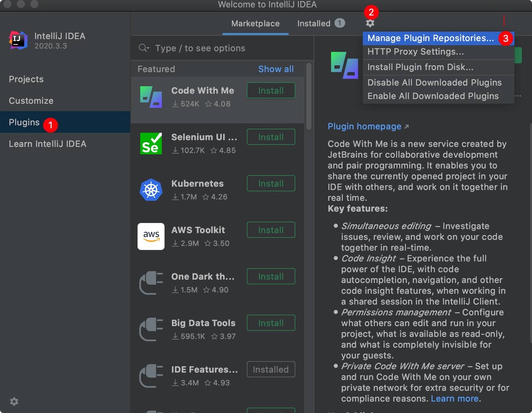Image resolution: width=532 pixels, height=413 pixels.
Task: Click the Selenium UI plugin icon
Action: pyautogui.click(x=151, y=144)
